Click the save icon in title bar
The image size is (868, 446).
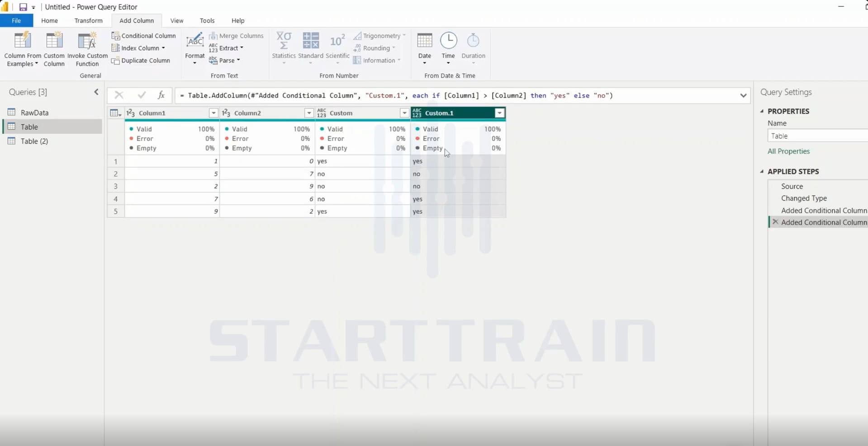[23, 7]
